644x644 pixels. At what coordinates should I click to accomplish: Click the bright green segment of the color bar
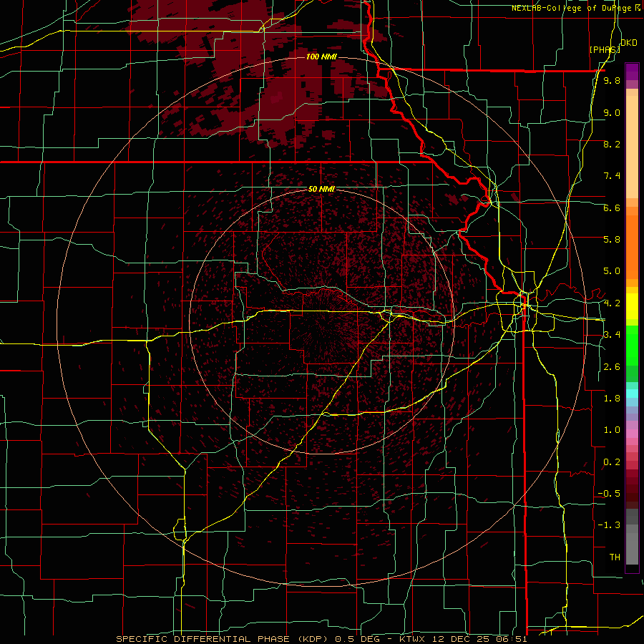(632, 346)
